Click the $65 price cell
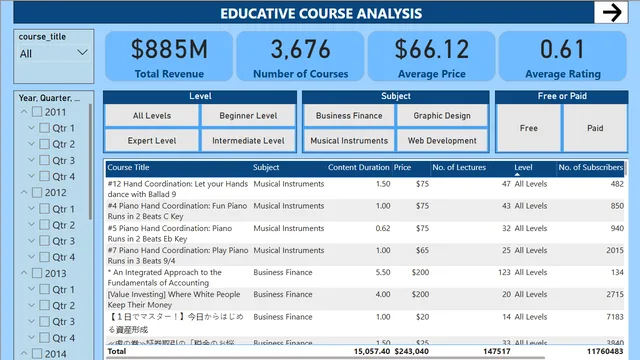This screenshot has height=360, width=640. tap(422, 250)
